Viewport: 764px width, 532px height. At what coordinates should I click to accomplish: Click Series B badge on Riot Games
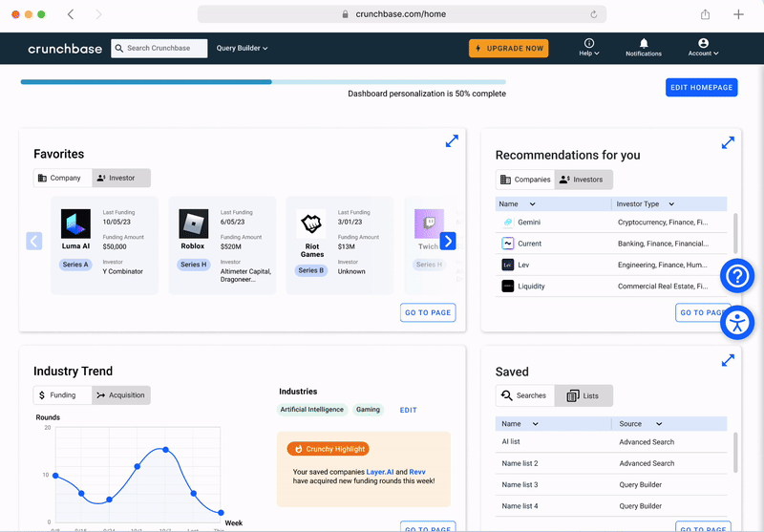coord(311,270)
